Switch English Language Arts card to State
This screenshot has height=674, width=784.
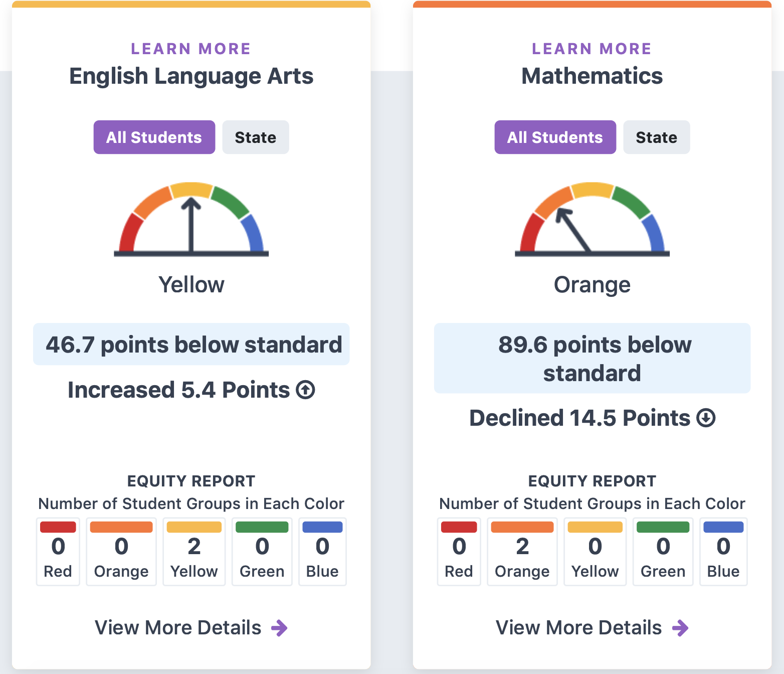coord(256,137)
